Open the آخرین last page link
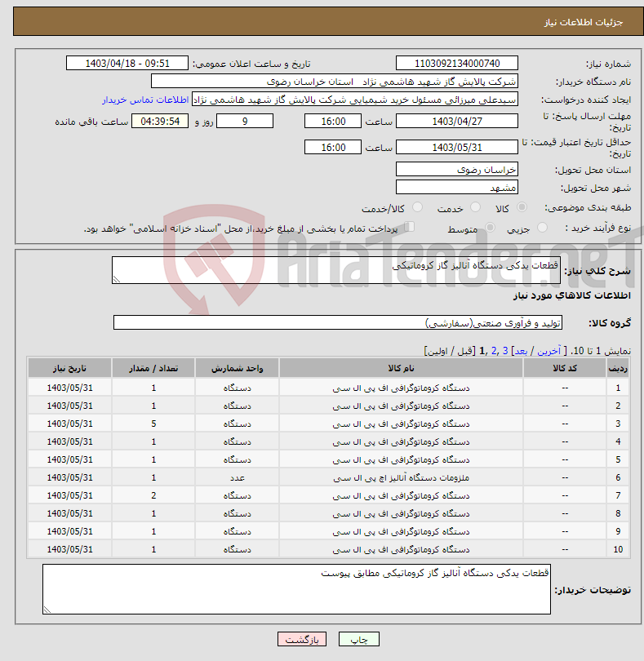 click(x=549, y=351)
